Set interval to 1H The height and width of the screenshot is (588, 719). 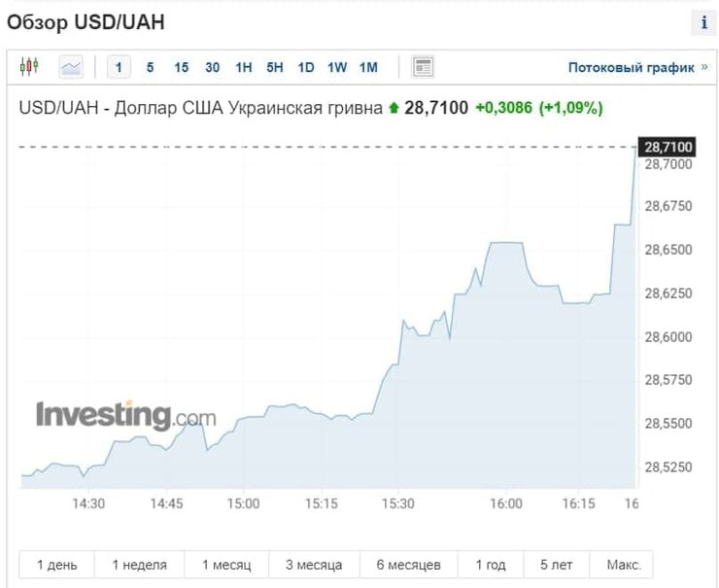click(x=244, y=67)
